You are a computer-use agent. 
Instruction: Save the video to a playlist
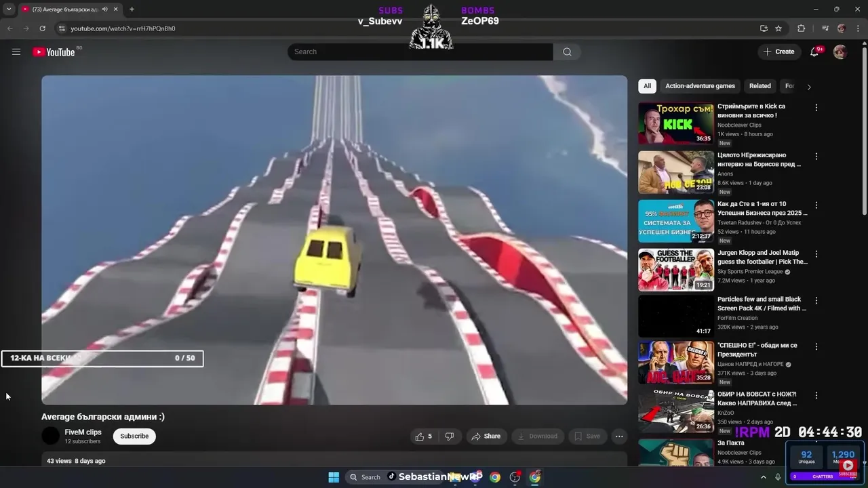tap(587, 436)
